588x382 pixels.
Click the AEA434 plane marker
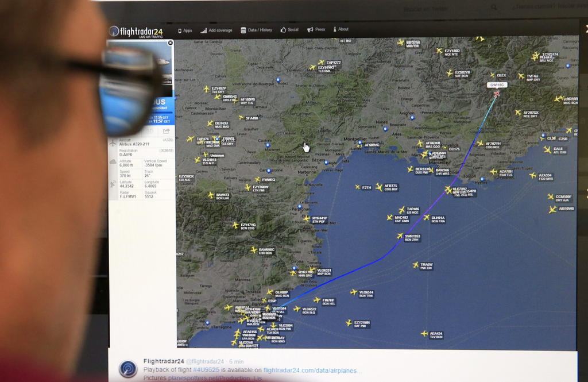pyautogui.click(x=424, y=333)
